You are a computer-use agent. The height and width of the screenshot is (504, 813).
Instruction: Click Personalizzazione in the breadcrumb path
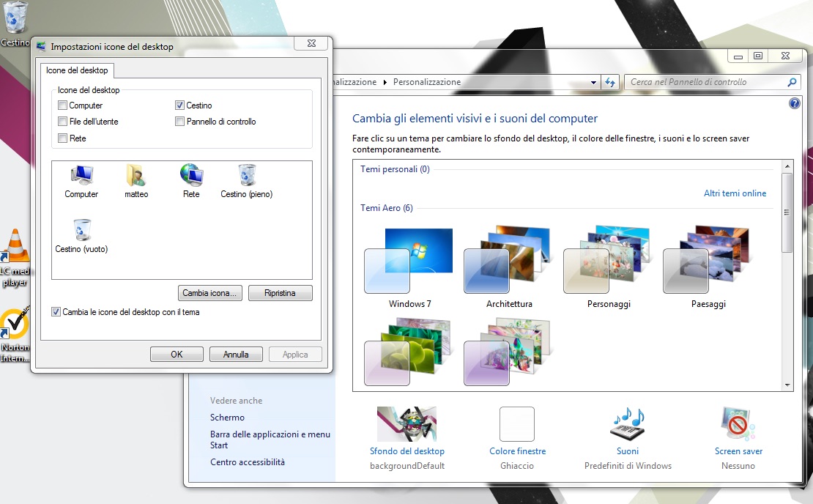[428, 82]
